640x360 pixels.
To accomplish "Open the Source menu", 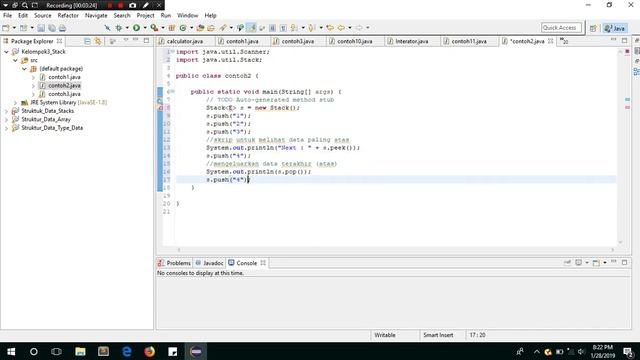I will click(x=42, y=16).
